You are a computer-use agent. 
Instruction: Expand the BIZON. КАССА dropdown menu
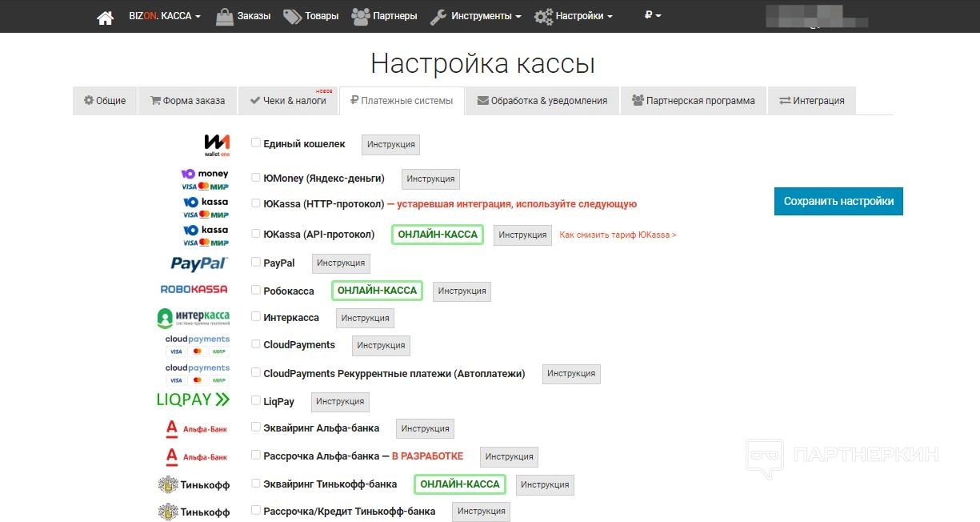coord(165,16)
